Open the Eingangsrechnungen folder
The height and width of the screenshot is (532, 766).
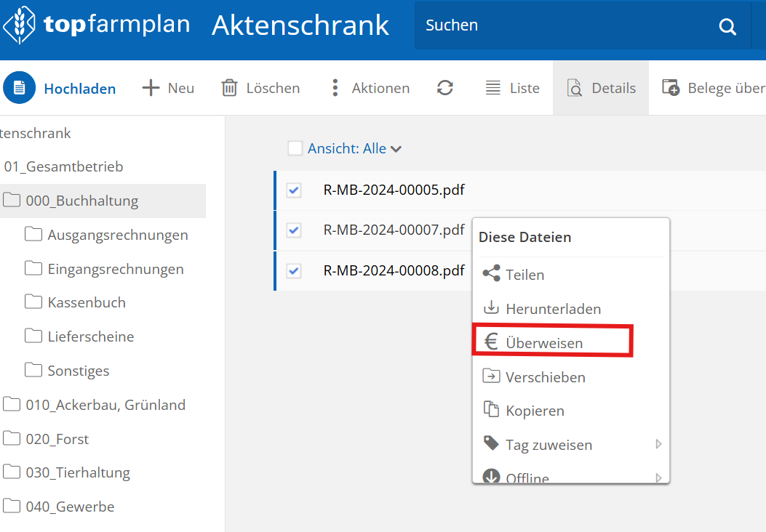pos(115,269)
